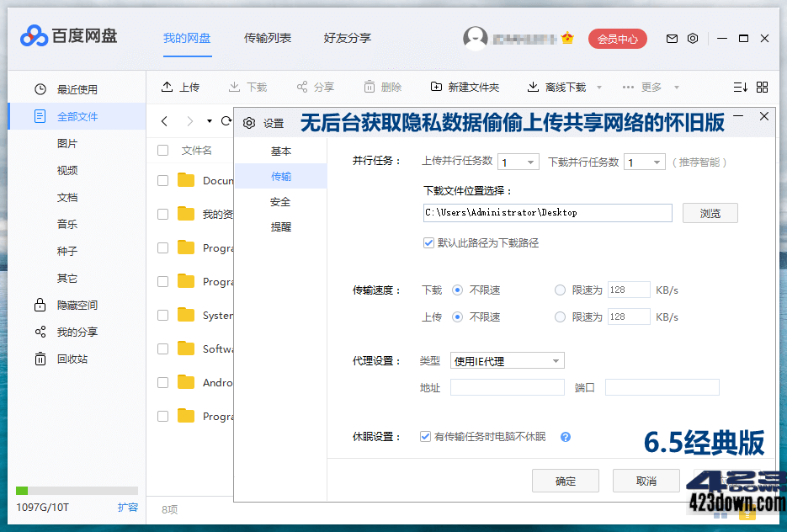Open 离线下载 offline download tool
787x532 pixels.
(551, 86)
